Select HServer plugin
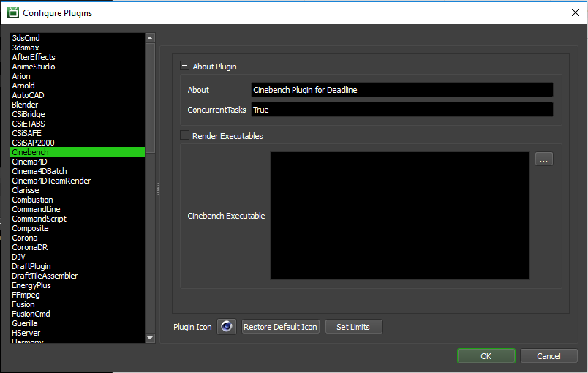The height and width of the screenshot is (373, 588). (x=78, y=333)
